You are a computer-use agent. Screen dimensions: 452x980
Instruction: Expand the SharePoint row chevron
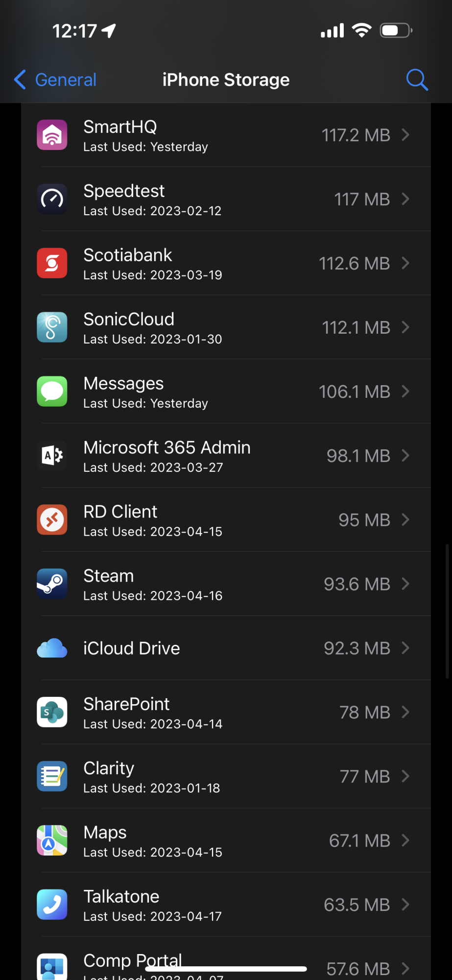pyautogui.click(x=405, y=712)
